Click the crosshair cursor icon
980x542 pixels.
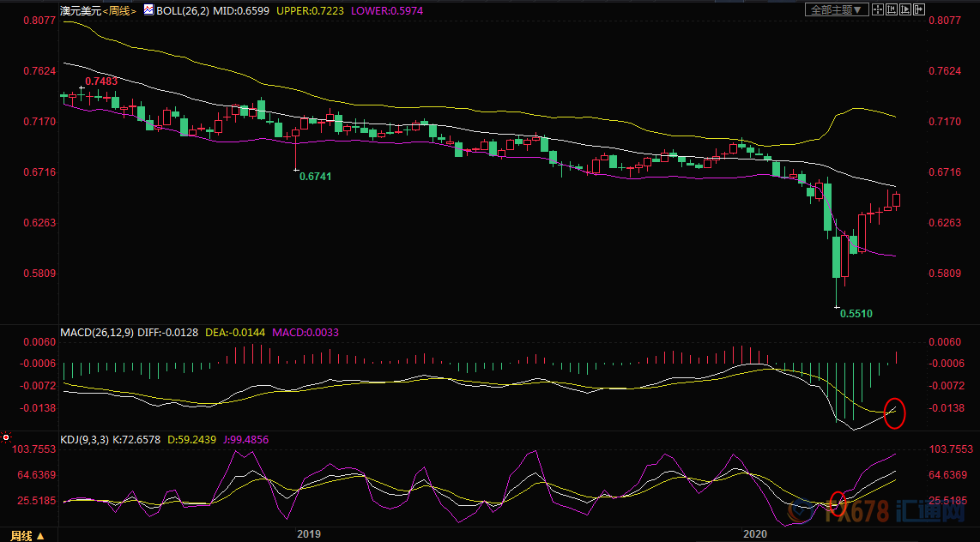tap(878, 9)
